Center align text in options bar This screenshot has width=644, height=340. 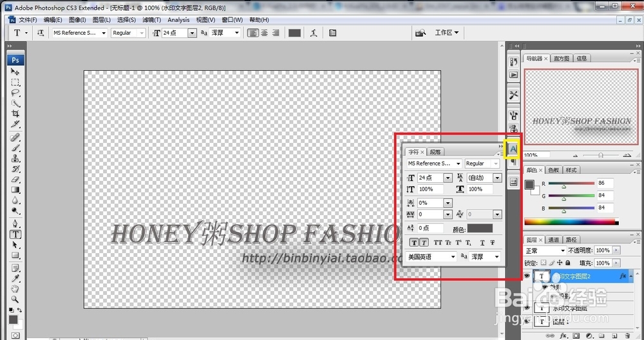[x=265, y=33]
